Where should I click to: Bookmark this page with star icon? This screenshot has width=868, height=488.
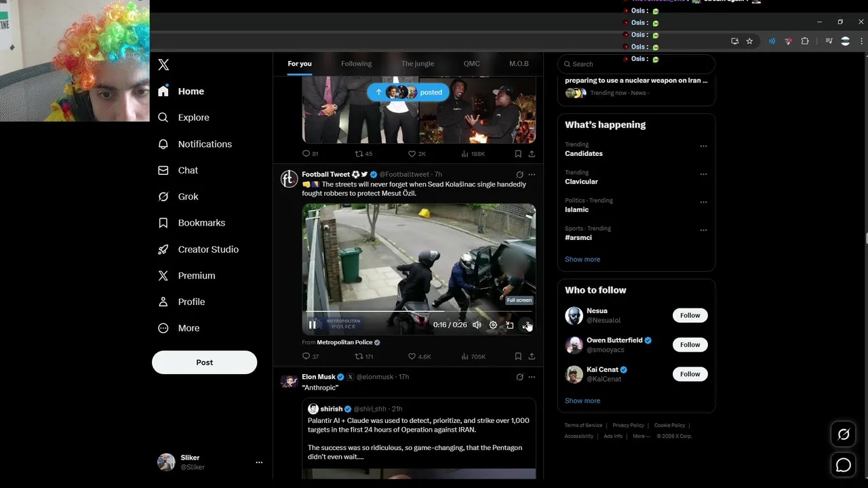(x=749, y=41)
